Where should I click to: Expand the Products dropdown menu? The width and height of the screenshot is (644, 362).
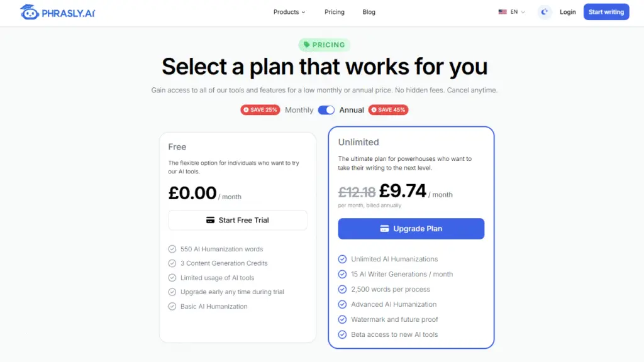click(x=289, y=12)
